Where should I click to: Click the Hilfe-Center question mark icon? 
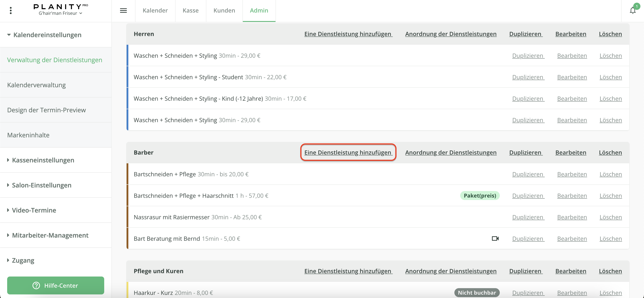pos(36,285)
